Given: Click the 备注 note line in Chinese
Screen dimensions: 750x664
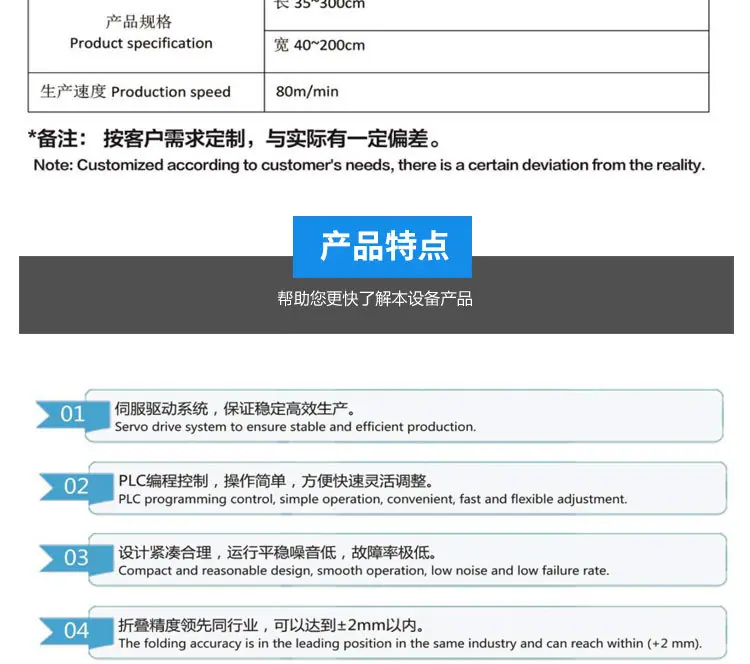Looking at the screenshot, I should pos(234,139).
